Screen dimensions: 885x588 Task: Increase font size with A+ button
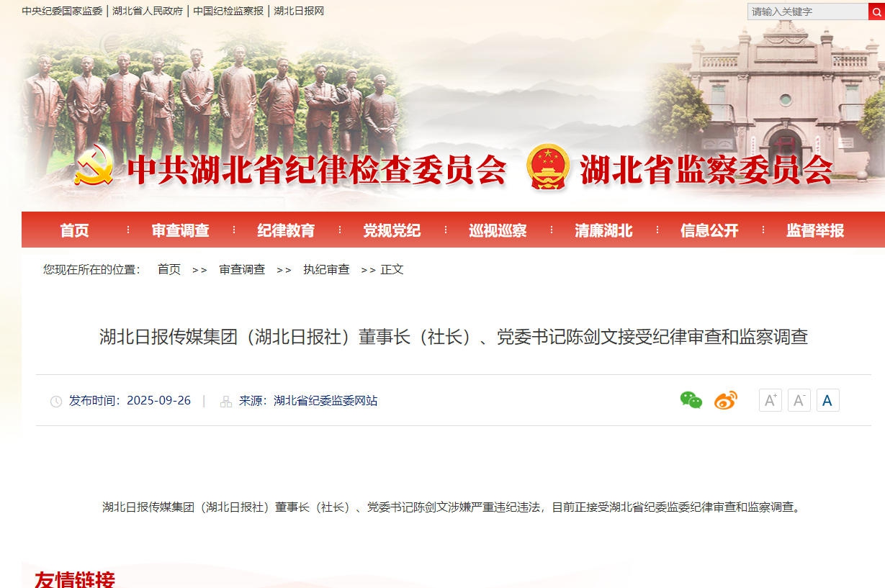click(771, 400)
